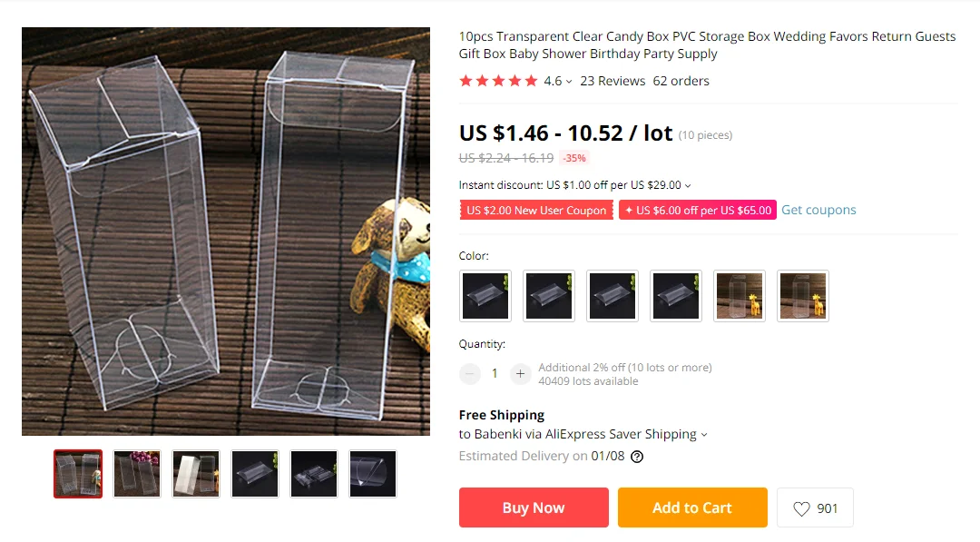The height and width of the screenshot is (542, 980).
Task: Claim the US $2.00 New User Coupon
Action: coord(536,210)
